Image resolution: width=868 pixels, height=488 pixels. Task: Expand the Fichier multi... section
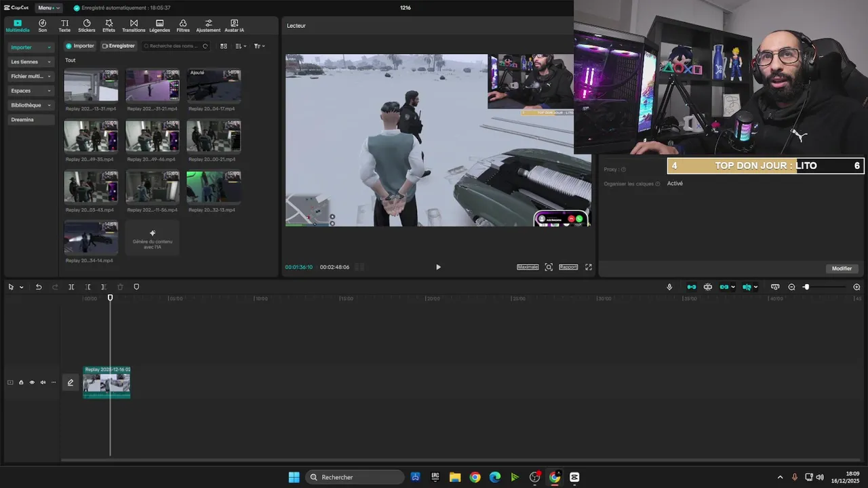tap(31, 76)
